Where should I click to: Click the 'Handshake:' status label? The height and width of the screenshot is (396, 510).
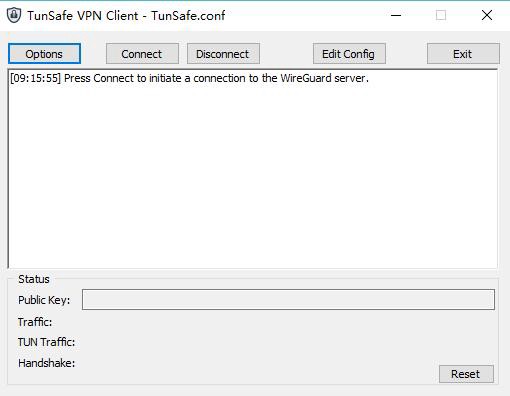click(46, 363)
